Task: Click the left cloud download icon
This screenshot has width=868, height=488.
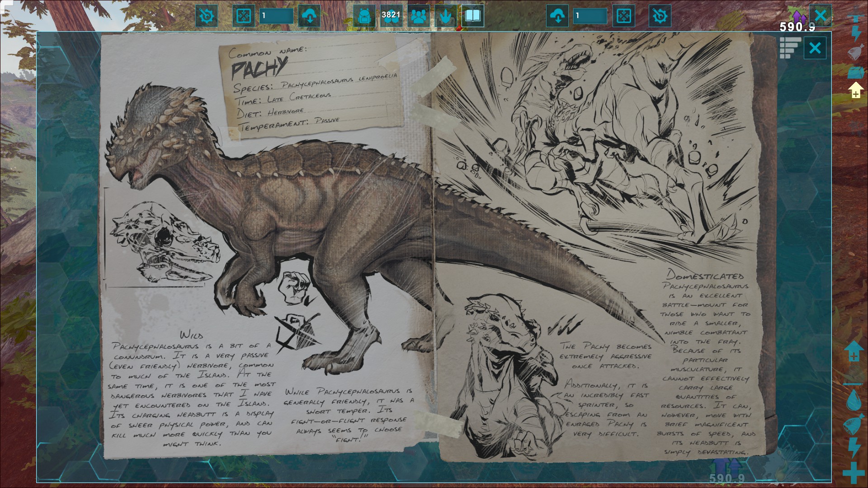Action: coord(309,16)
